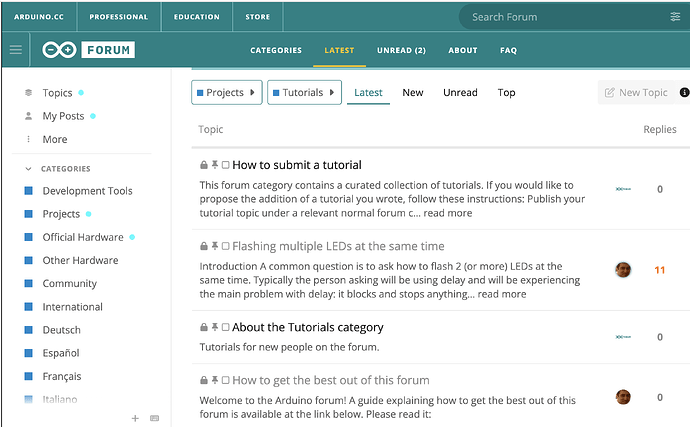Click the info icon beside New Topic
The height and width of the screenshot is (427, 690).
tap(684, 92)
